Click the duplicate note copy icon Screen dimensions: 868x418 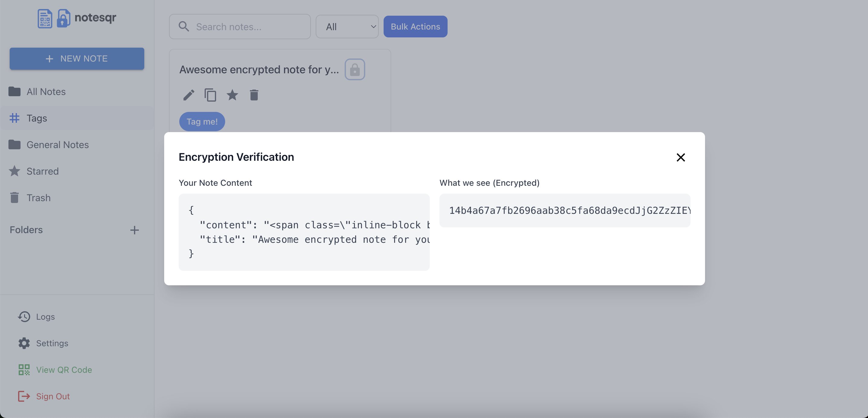[210, 95]
